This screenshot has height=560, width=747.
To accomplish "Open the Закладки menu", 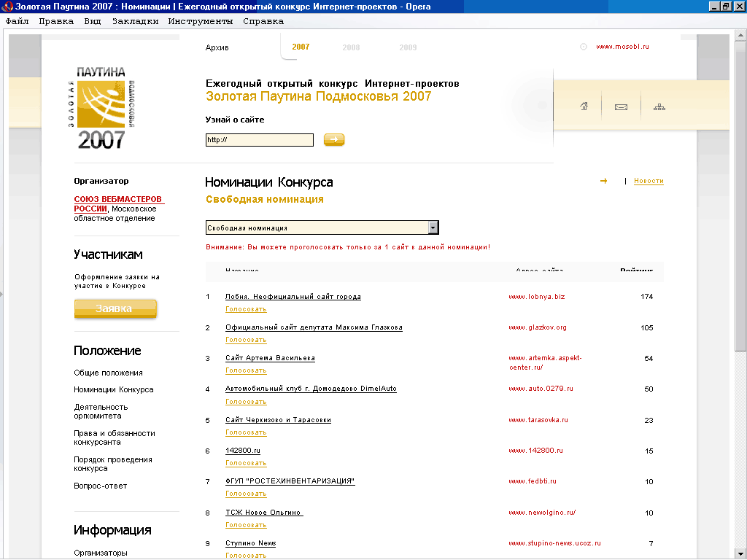I will [135, 21].
